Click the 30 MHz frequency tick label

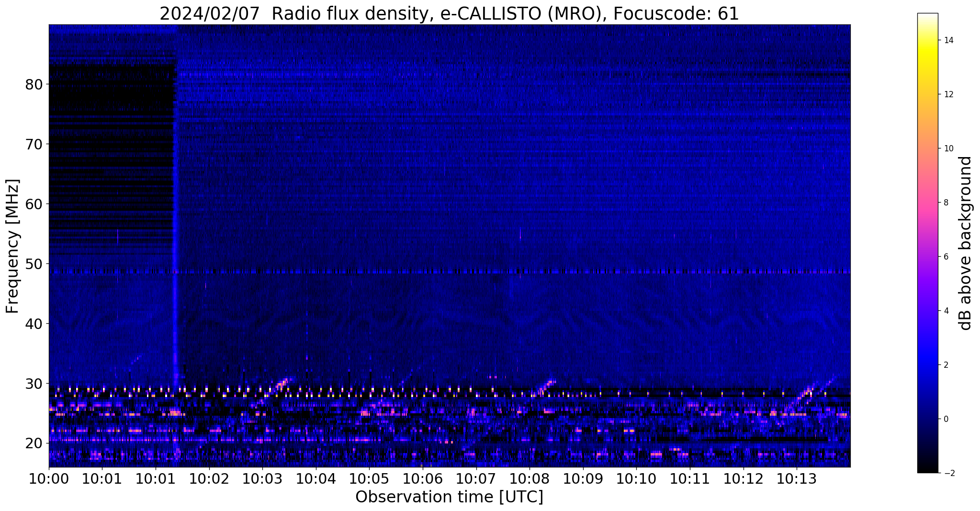[34, 384]
